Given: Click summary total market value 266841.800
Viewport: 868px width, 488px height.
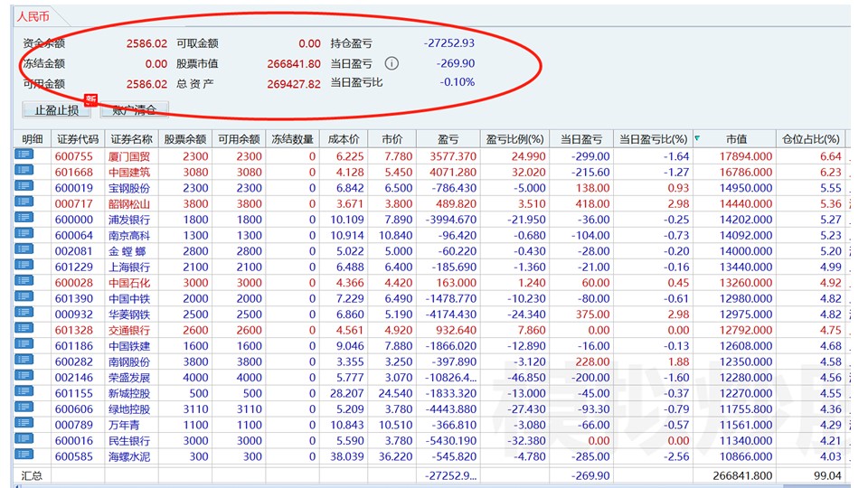Looking at the screenshot, I should [x=742, y=476].
